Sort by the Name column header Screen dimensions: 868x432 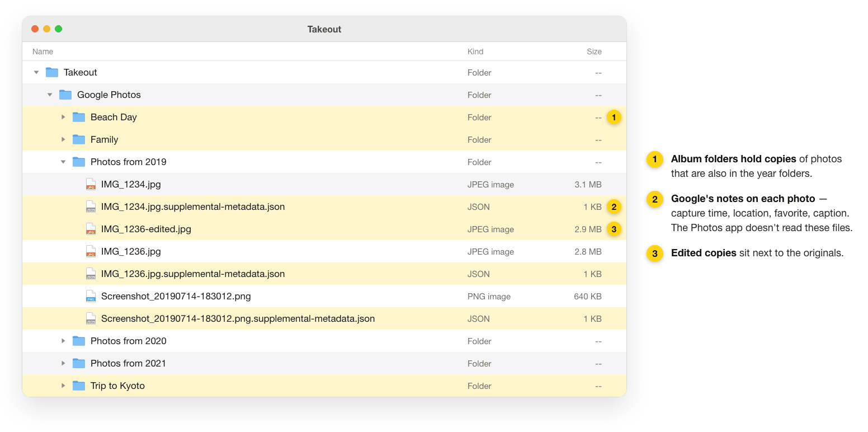point(43,51)
